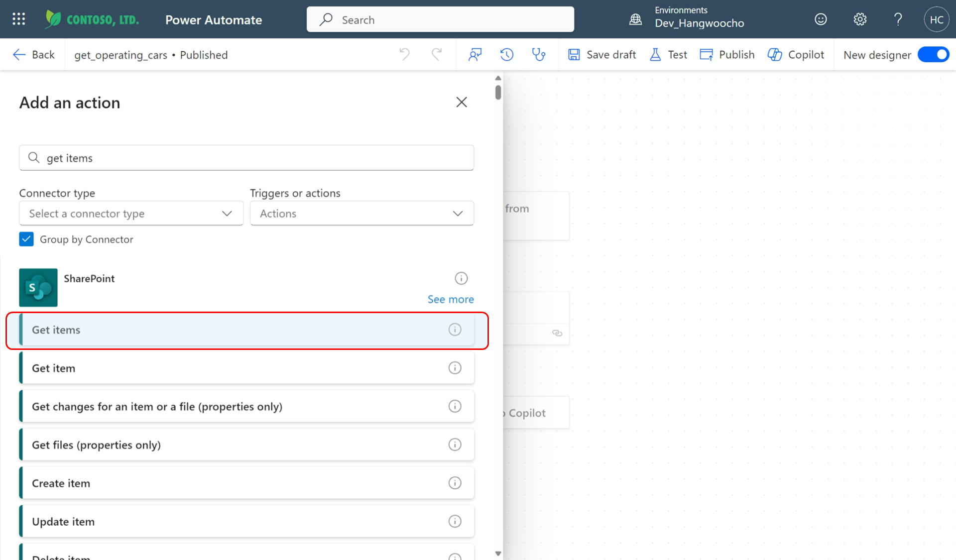Open the app launcher waffle icon
The height and width of the screenshot is (560, 956).
click(x=19, y=19)
